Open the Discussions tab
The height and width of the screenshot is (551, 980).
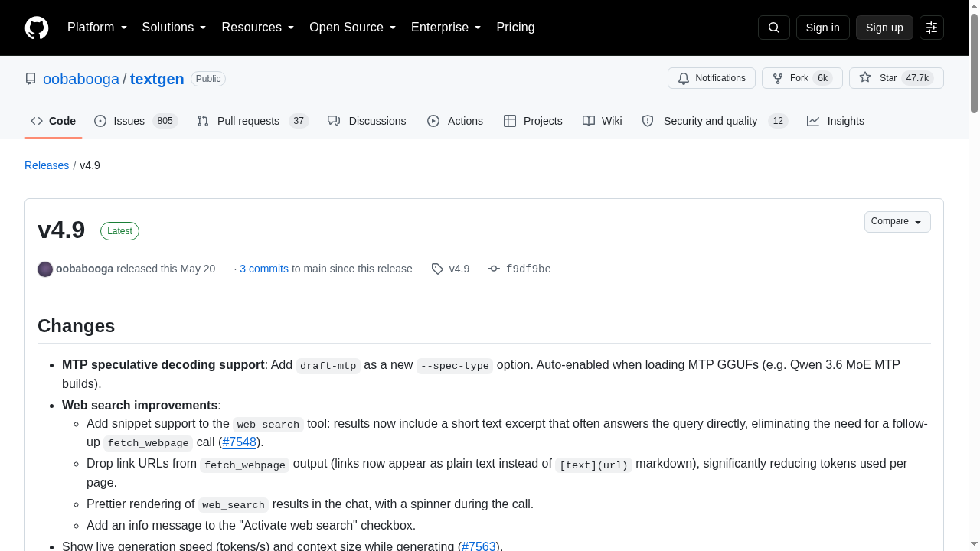(x=367, y=121)
